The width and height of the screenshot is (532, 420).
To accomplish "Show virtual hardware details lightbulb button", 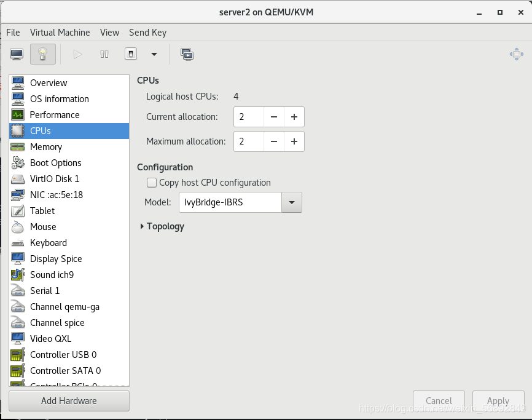I will (43, 54).
